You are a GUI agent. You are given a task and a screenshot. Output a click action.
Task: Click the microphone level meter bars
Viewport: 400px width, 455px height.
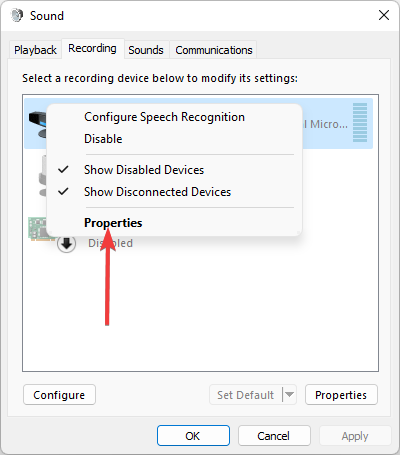tap(360, 122)
